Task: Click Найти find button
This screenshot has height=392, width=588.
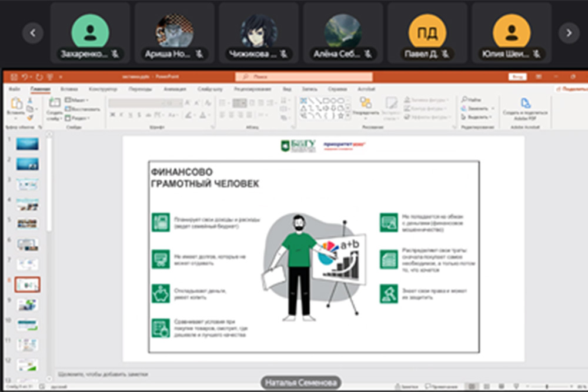Action: click(x=471, y=100)
